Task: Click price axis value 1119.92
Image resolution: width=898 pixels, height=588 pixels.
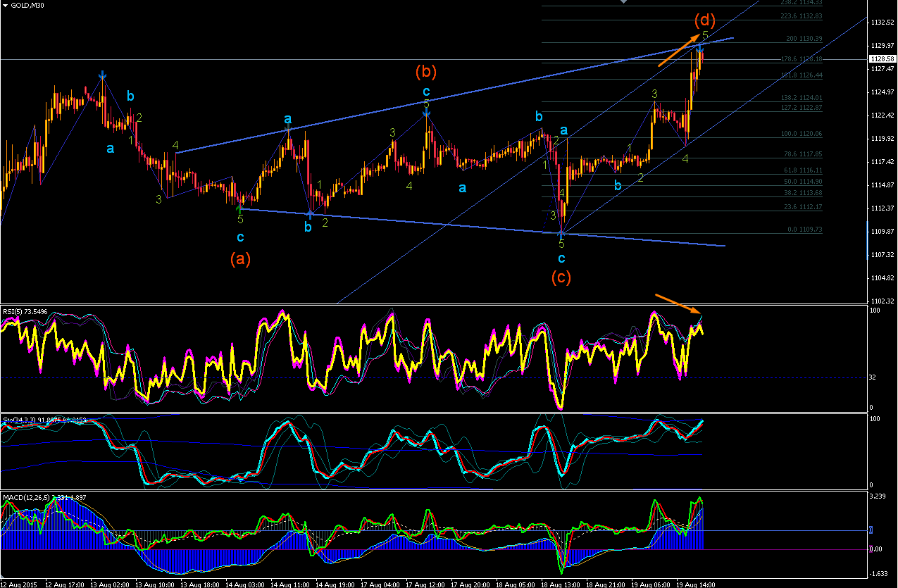Action: [x=883, y=139]
